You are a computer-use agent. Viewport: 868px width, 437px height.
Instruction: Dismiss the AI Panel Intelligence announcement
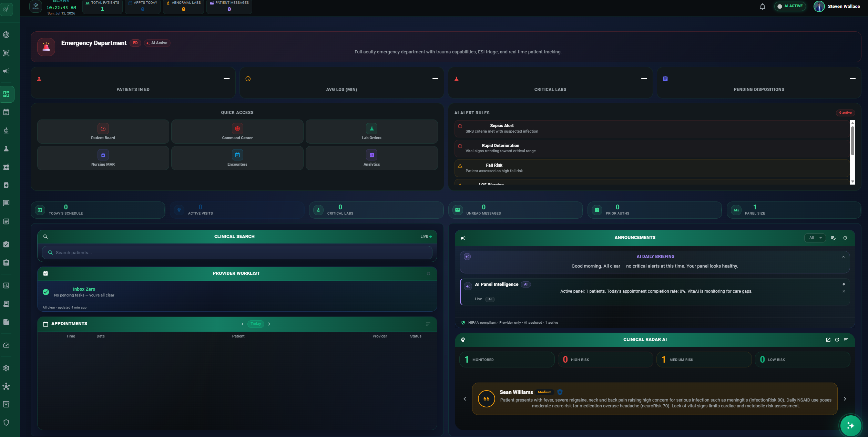point(844,291)
